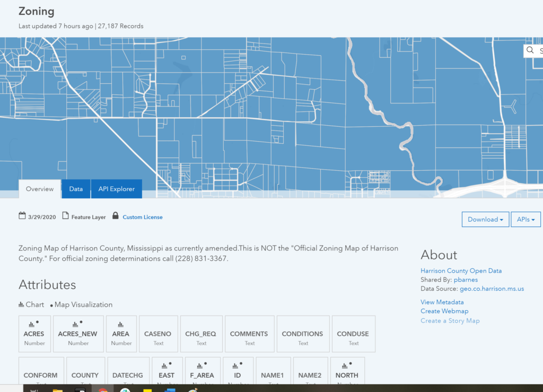Open the pbarnes profile link
The width and height of the screenshot is (543, 392).
click(466, 280)
